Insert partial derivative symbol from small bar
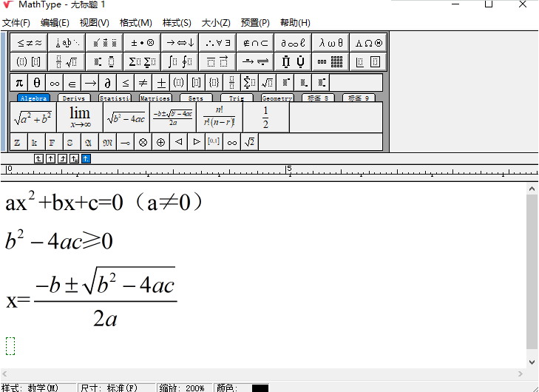The width and height of the screenshot is (539, 392). (x=108, y=83)
